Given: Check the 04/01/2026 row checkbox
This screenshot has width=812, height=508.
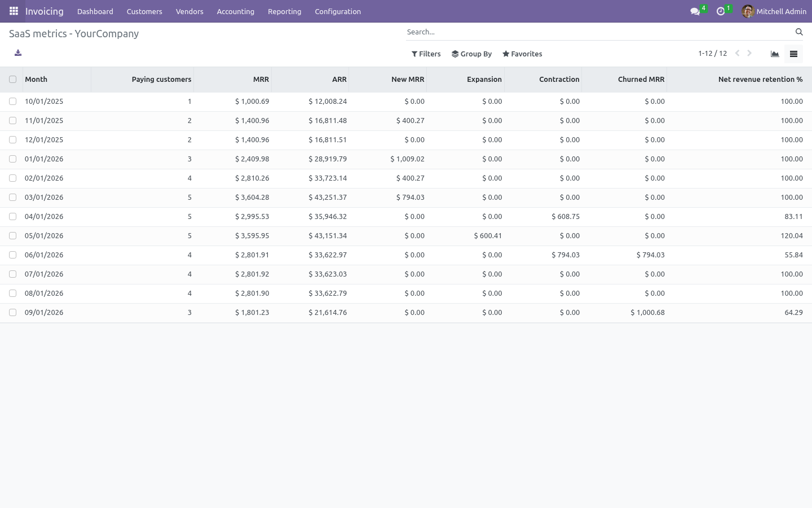Looking at the screenshot, I should pos(12,217).
